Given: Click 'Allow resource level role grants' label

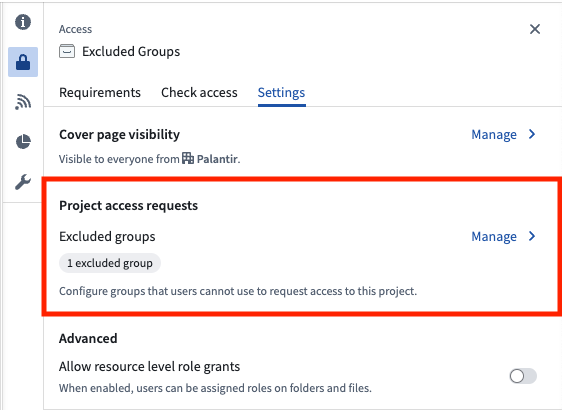Looking at the screenshot, I should click(x=149, y=367).
